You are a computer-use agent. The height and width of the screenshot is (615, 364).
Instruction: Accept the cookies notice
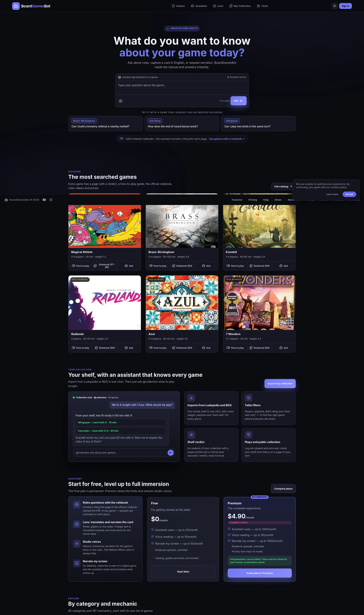click(349, 194)
